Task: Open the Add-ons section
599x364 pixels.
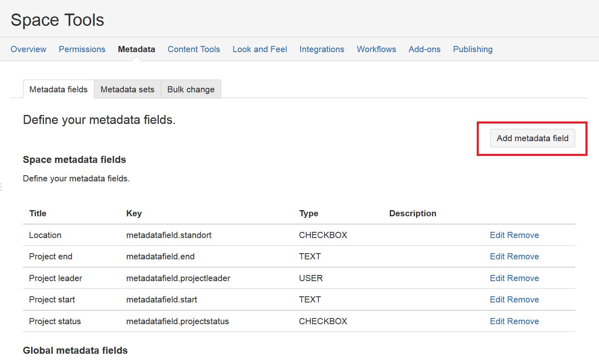Action: click(x=424, y=49)
